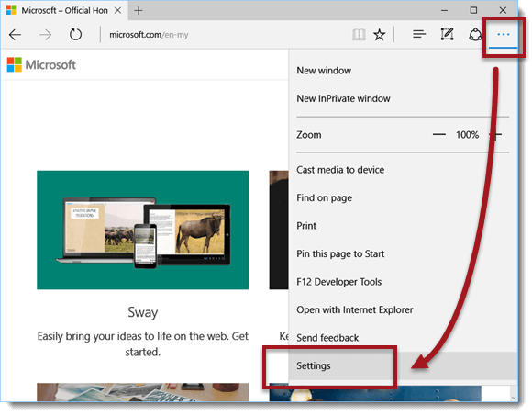This screenshot has width=532, height=416.
Task: Open a new tab with plus button
Action: [x=139, y=11]
